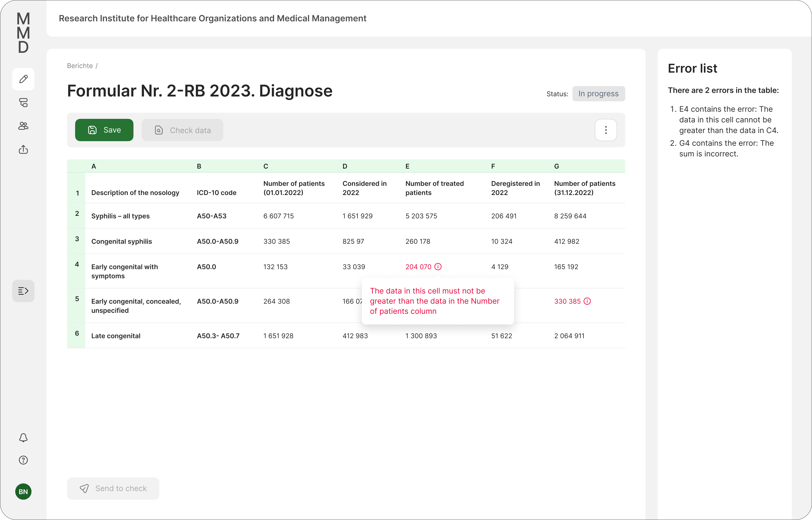812x520 pixels.
Task: Toggle the sidebar expand icon
Action: click(23, 291)
